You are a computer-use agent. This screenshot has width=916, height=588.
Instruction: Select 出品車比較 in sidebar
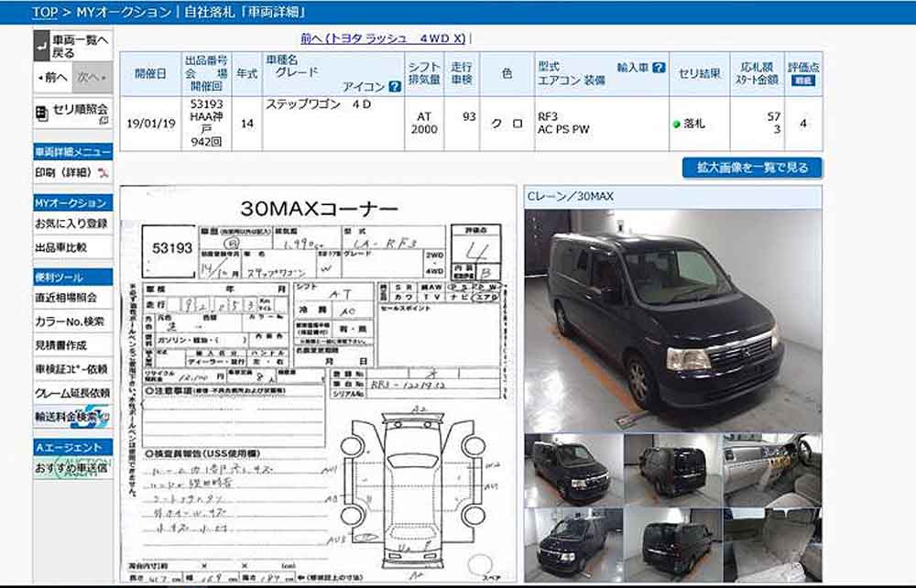click(73, 247)
